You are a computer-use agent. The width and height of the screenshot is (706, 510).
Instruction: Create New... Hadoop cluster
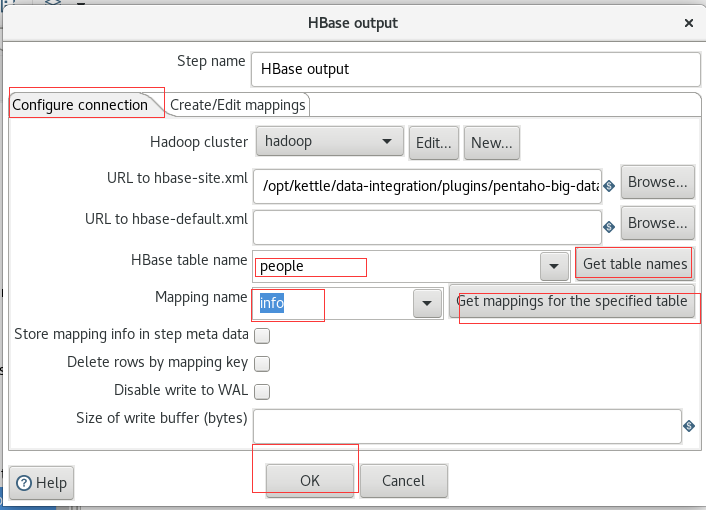click(x=492, y=143)
